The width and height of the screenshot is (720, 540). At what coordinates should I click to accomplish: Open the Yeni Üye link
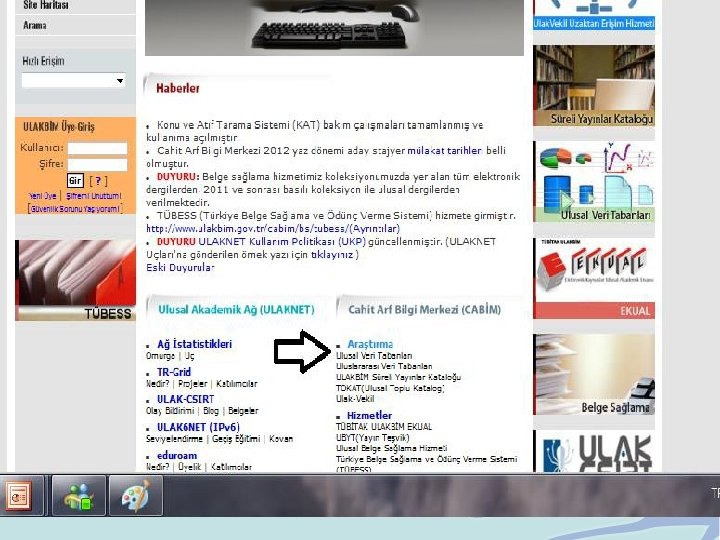point(43,196)
